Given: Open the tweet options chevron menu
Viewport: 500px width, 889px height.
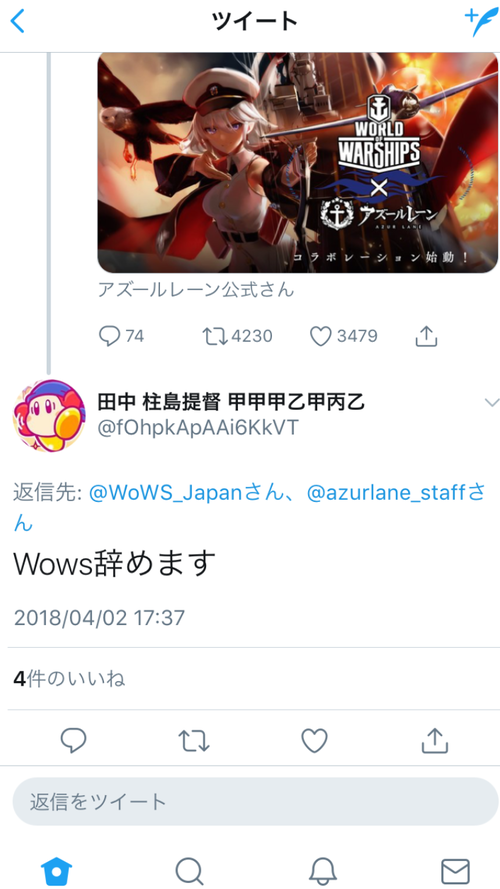Looking at the screenshot, I should point(491,403).
